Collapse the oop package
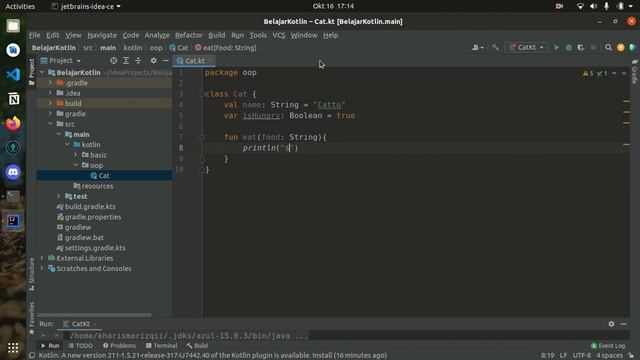Viewport: 640px width, 360px height. tap(76, 165)
